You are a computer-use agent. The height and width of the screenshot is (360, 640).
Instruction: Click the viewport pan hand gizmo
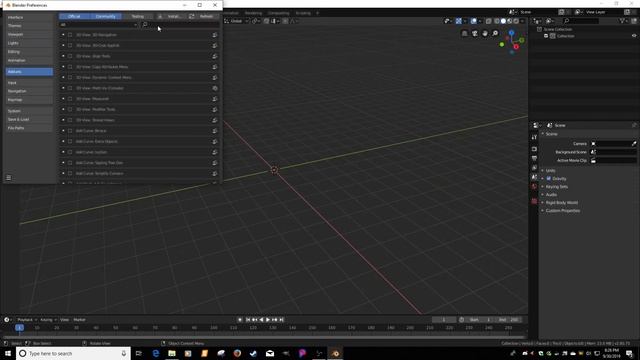pos(485,33)
